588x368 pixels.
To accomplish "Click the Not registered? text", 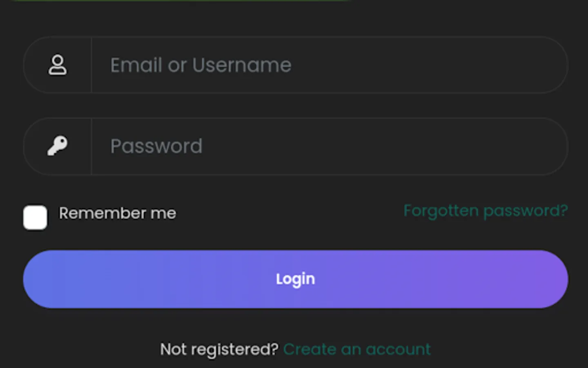I will coord(219,349).
